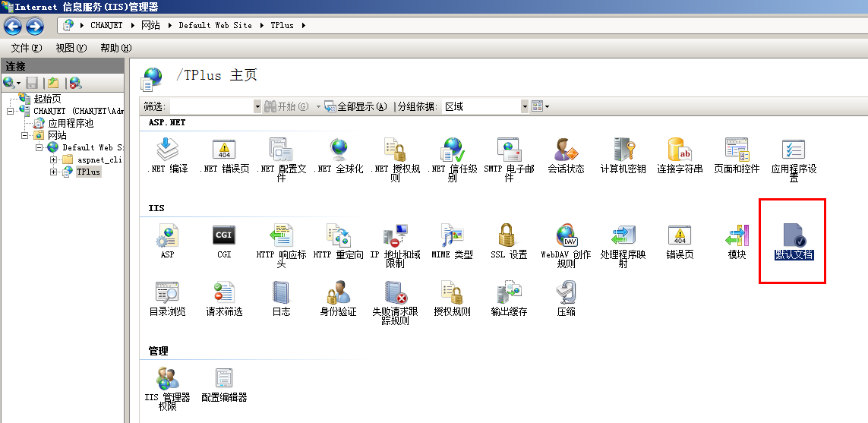Open the .NET 配置文件 feature
The height and width of the screenshot is (423, 868).
coord(281,159)
